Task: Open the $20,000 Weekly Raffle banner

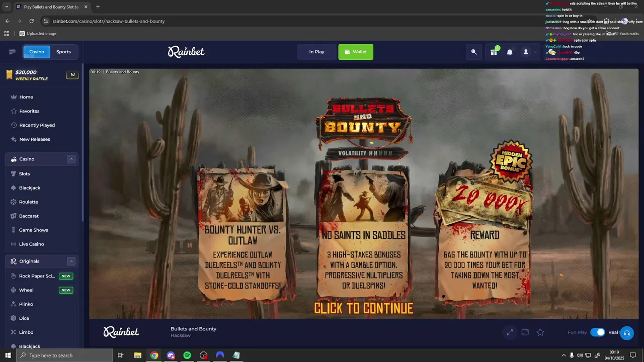Action: point(41,75)
